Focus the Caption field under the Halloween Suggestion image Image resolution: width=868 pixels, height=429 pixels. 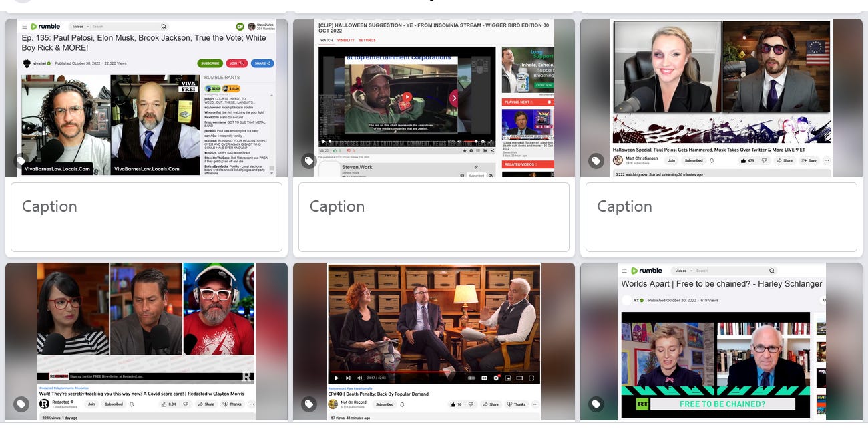click(x=433, y=217)
